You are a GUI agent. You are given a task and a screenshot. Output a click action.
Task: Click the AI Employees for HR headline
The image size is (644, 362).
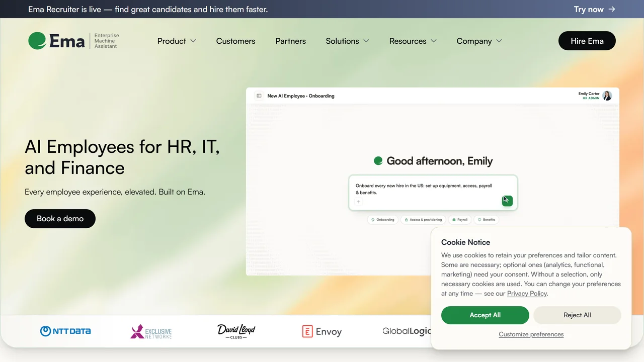122,157
